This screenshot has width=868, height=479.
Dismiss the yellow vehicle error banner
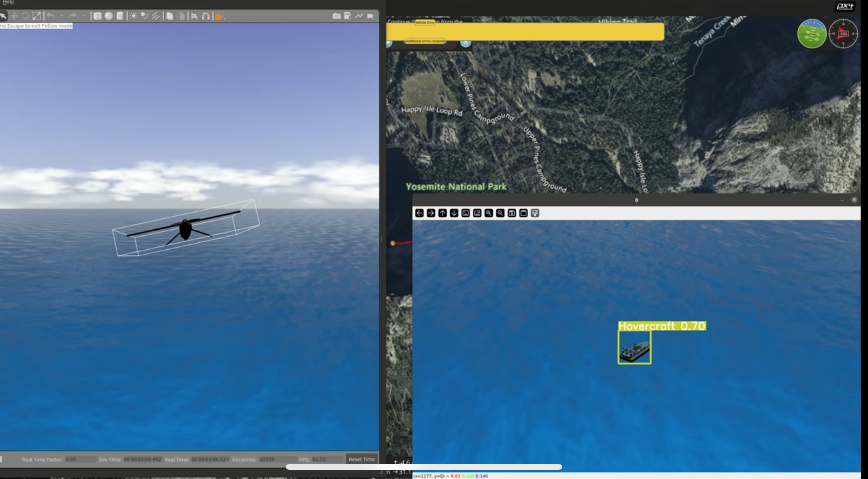point(465,43)
